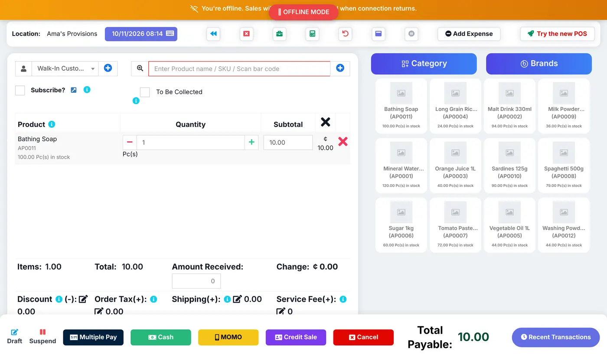Edit Service Fee with its pencil icon
The width and height of the screenshot is (607, 364).
click(x=281, y=311)
